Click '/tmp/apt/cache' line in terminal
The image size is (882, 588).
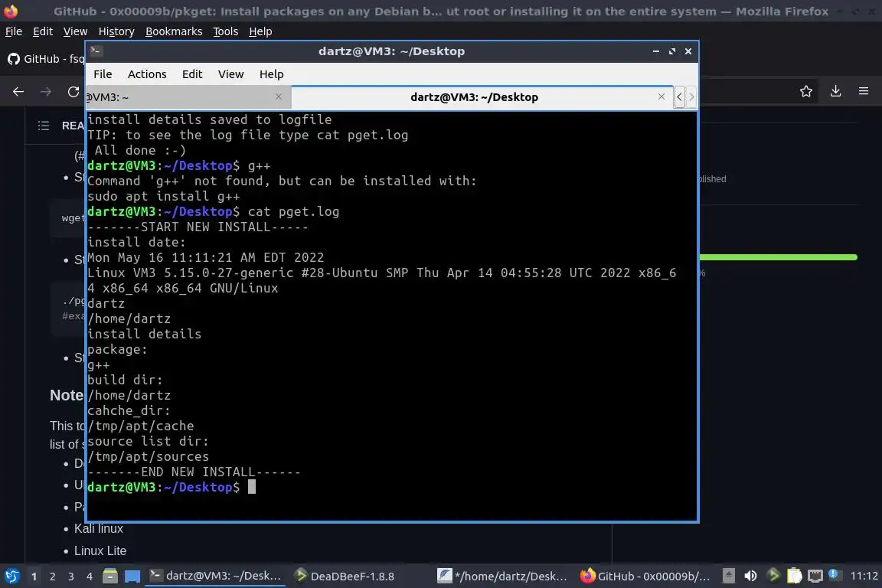coord(141,426)
